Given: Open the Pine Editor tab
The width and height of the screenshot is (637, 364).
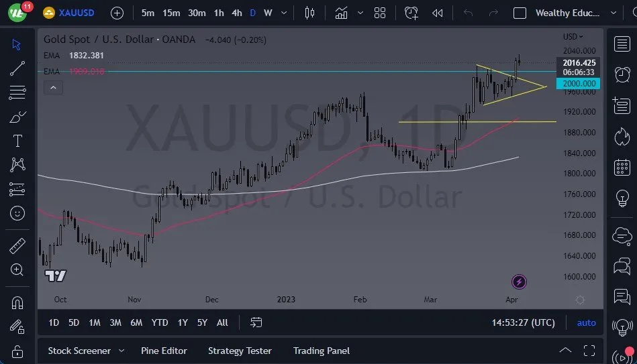Looking at the screenshot, I should (164, 351).
